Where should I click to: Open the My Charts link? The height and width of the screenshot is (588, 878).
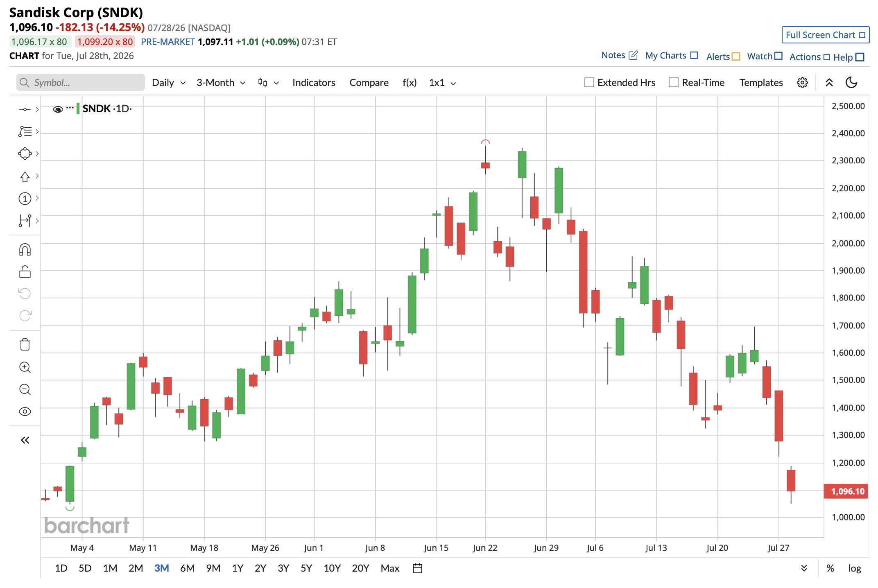click(x=672, y=56)
